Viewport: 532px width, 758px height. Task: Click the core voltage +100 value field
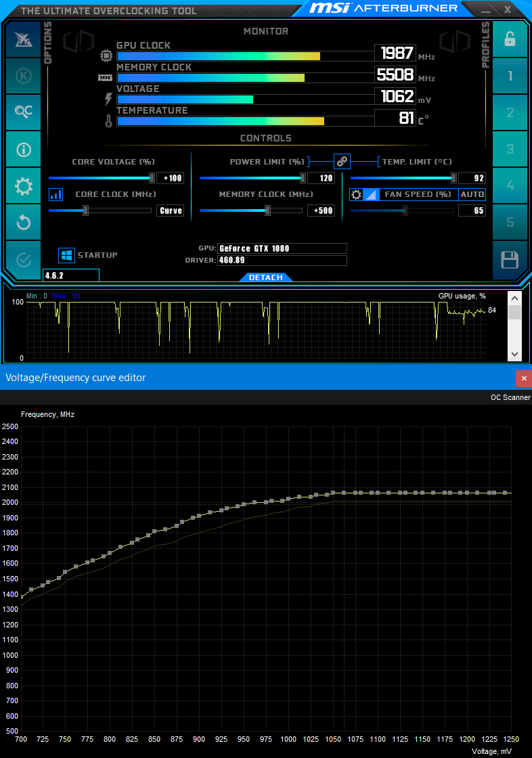coord(171,178)
